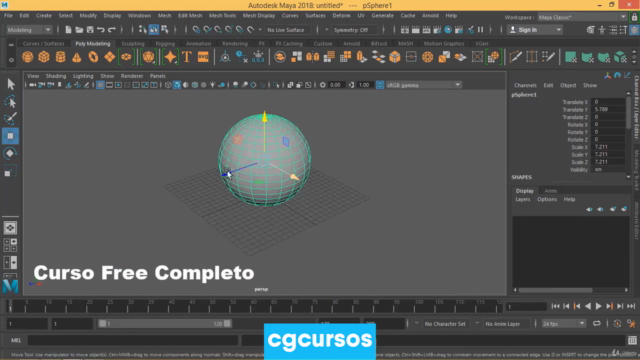
Task: Click the Save Scene icon
Action: 90,30
